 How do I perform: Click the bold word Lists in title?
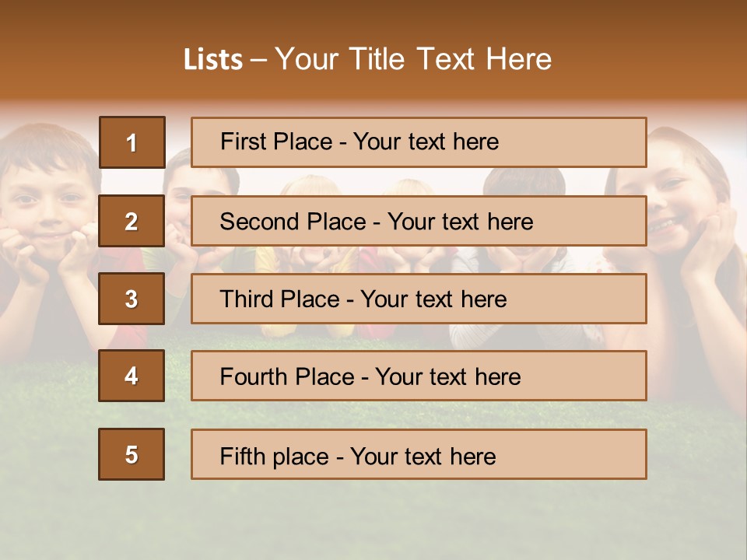(212, 60)
